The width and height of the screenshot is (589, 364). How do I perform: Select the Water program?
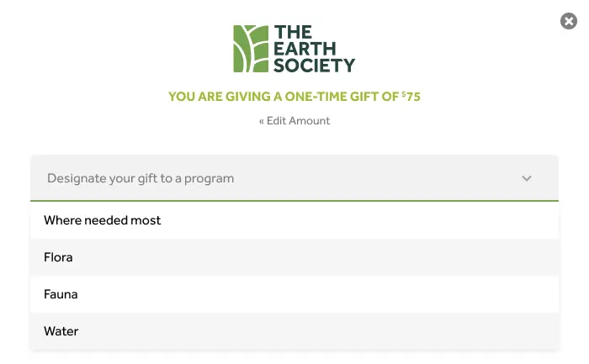click(x=61, y=331)
